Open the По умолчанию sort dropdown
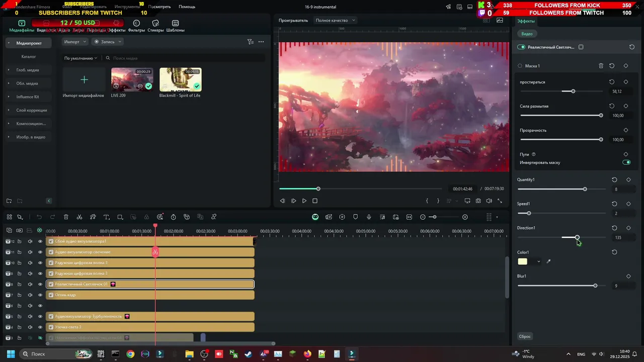 (x=80, y=58)
